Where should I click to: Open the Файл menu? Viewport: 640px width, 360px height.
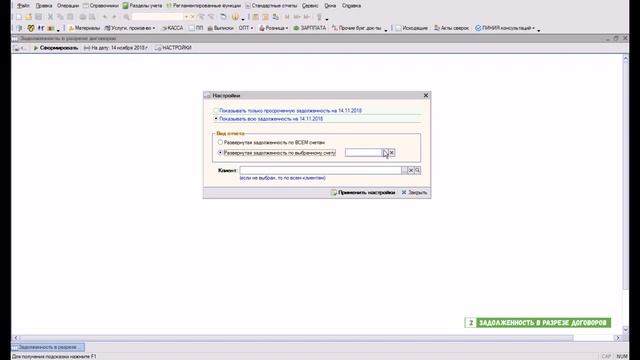pos(23,6)
